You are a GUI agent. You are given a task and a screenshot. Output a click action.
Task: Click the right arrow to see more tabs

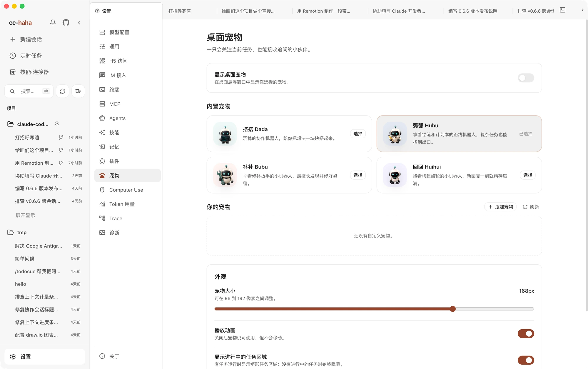pos(582,10)
